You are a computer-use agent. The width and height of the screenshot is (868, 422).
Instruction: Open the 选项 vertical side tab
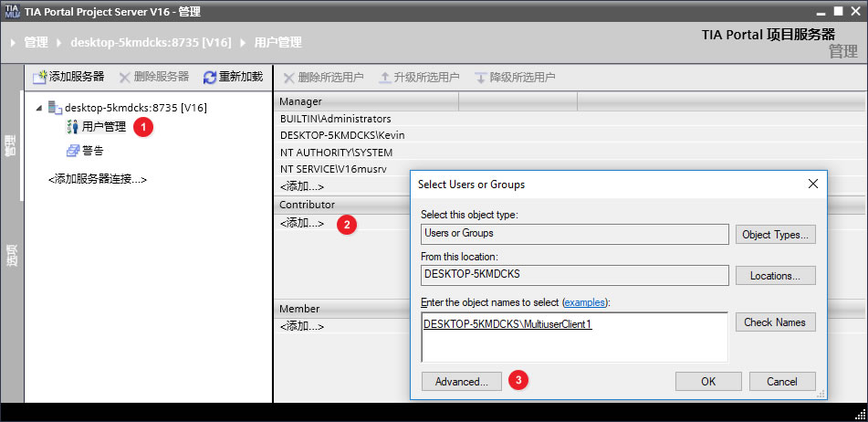pyautogui.click(x=11, y=256)
